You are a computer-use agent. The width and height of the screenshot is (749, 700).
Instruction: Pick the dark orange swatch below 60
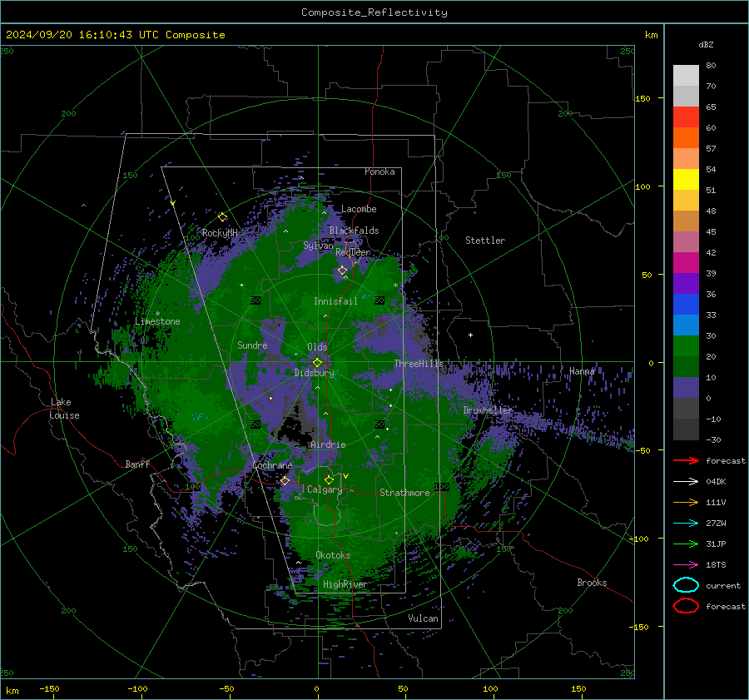click(x=686, y=137)
